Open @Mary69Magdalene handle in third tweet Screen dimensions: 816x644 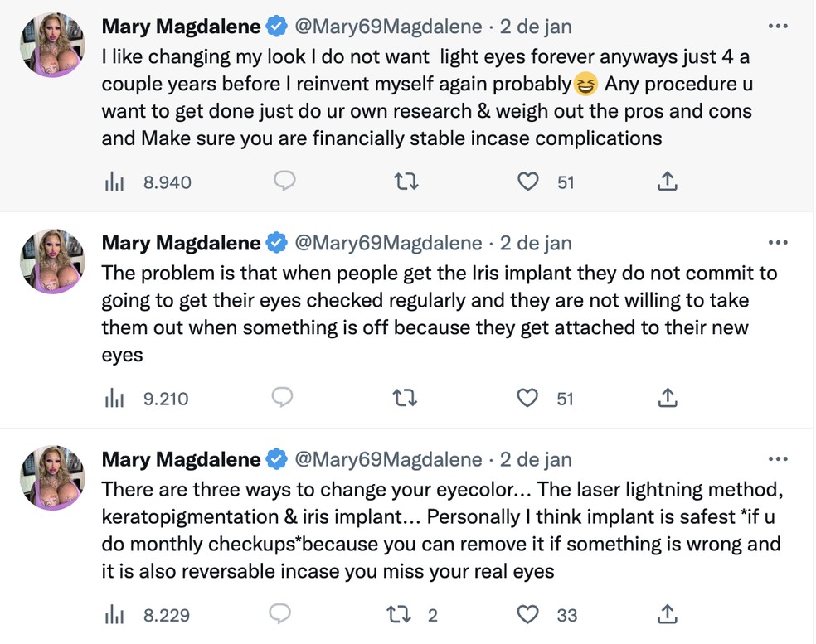click(388, 459)
